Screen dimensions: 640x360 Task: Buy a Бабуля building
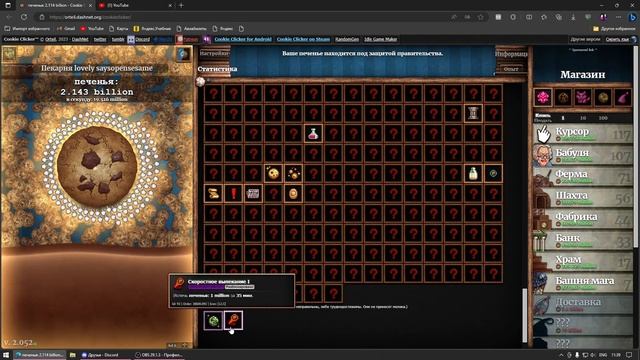(x=583, y=155)
